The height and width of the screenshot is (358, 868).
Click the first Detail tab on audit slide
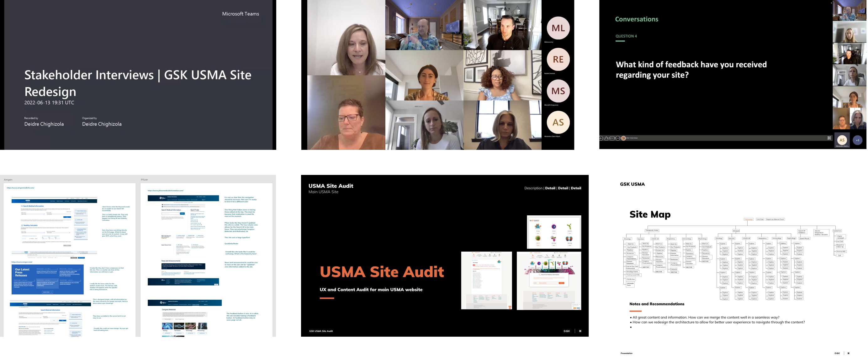(550, 188)
